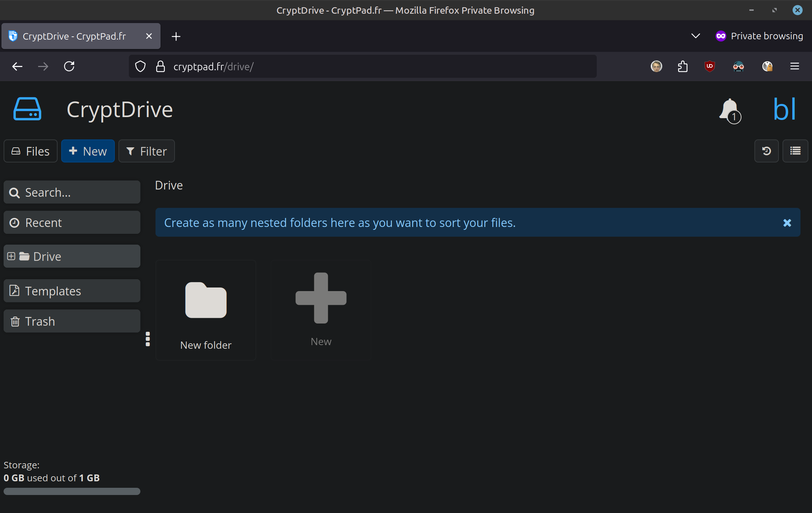Click the storage usage bar
The width and height of the screenshot is (812, 513).
pos(72,491)
